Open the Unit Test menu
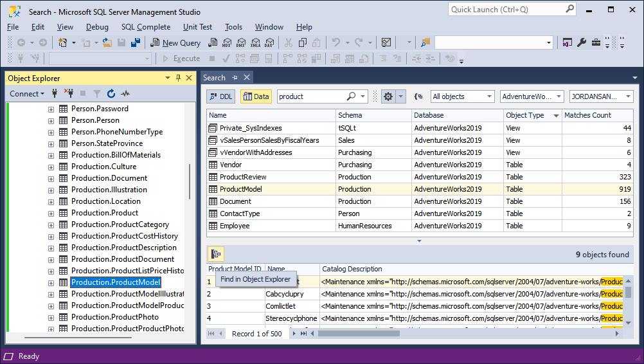 (x=197, y=27)
